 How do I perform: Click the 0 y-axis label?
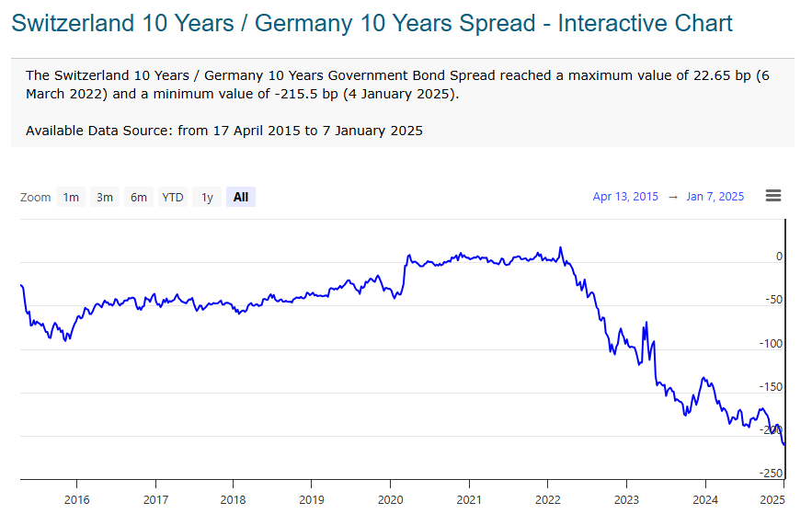[x=778, y=257]
